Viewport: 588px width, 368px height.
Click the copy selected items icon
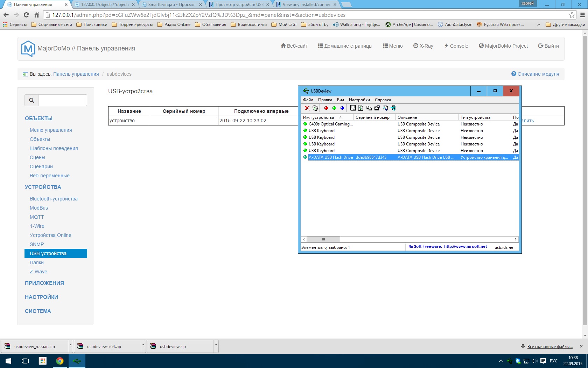[x=369, y=108]
